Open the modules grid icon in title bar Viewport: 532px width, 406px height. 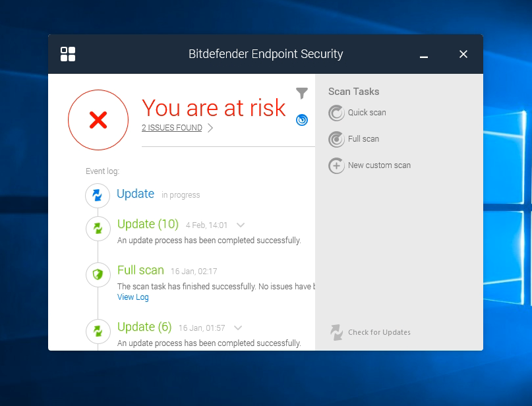(68, 54)
